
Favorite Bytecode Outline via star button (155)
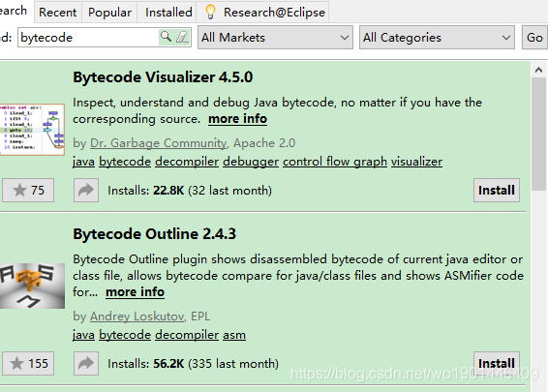click(28, 364)
